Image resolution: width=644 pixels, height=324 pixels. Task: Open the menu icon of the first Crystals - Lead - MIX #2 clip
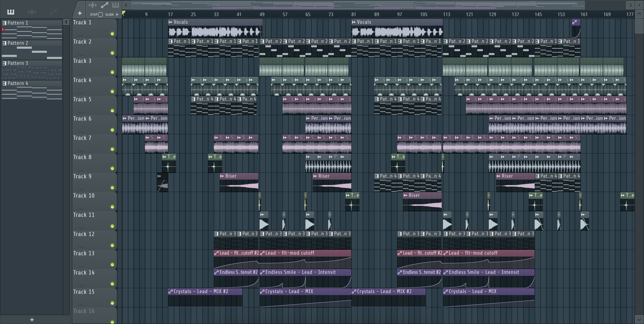(x=170, y=292)
